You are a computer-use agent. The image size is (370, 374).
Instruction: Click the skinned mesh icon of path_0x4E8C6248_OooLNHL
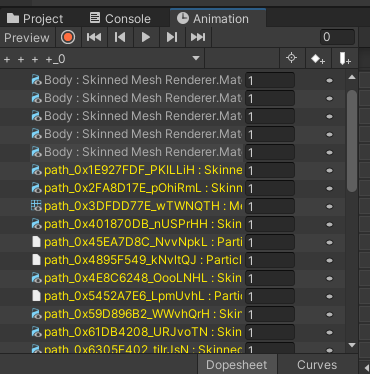click(36, 278)
